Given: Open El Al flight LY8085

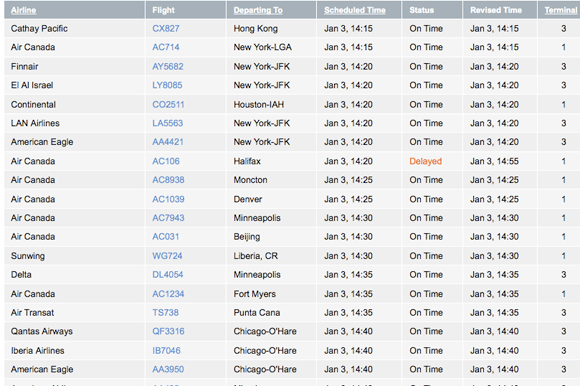Looking at the screenshot, I should (167, 85).
